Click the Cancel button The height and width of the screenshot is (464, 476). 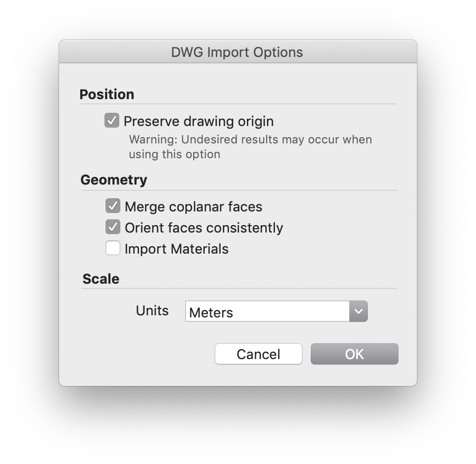(259, 354)
